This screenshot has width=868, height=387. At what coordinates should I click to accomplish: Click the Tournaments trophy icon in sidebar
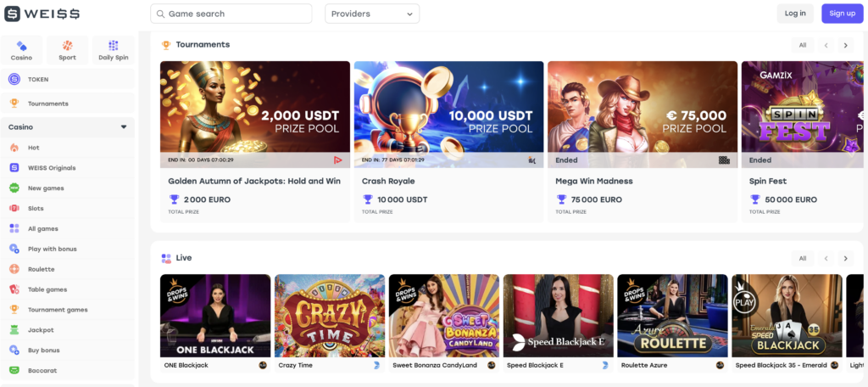tap(14, 104)
